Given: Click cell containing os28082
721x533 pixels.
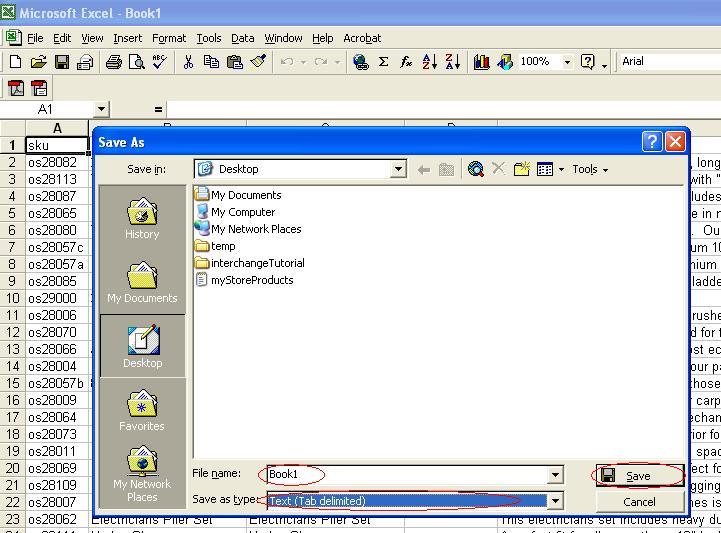Looking at the screenshot, I should click(x=57, y=162).
